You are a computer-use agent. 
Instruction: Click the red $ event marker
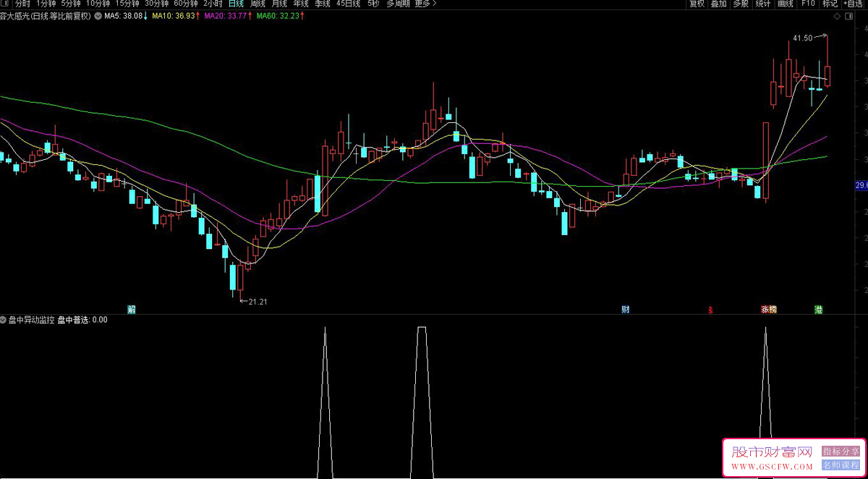click(711, 310)
